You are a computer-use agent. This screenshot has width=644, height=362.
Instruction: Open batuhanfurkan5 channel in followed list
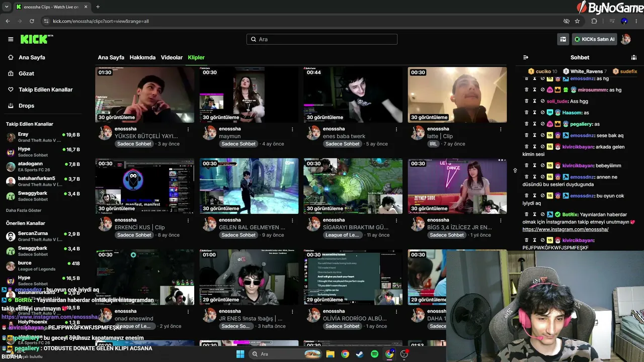(43, 181)
